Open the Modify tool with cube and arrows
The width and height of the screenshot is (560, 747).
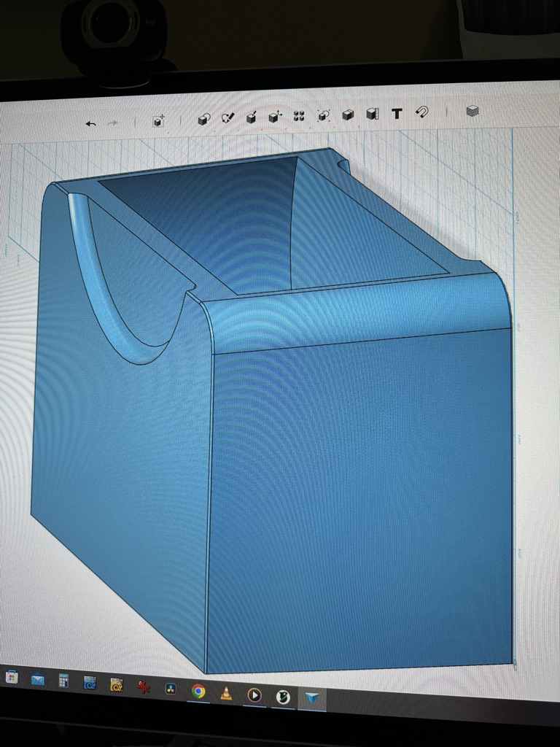(x=275, y=116)
